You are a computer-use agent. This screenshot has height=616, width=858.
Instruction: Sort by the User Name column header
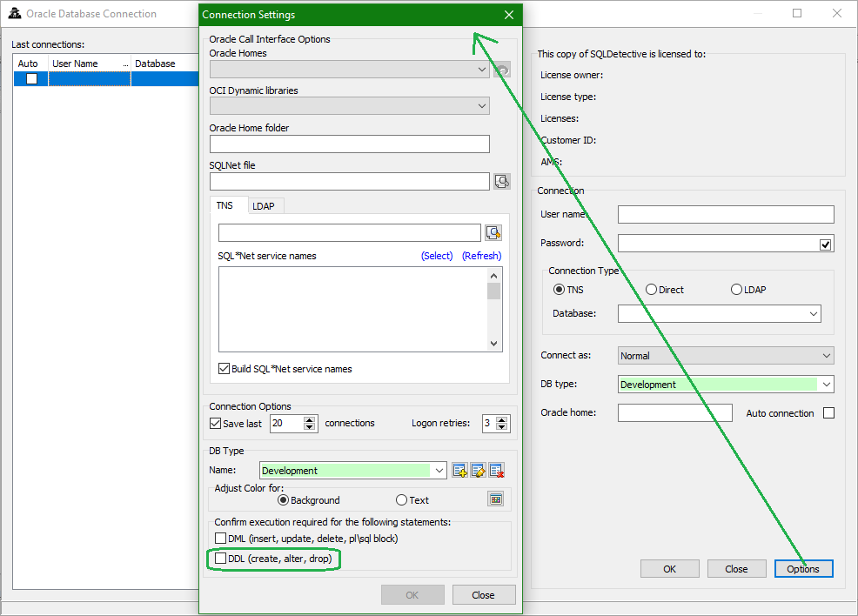(x=90, y=64)
